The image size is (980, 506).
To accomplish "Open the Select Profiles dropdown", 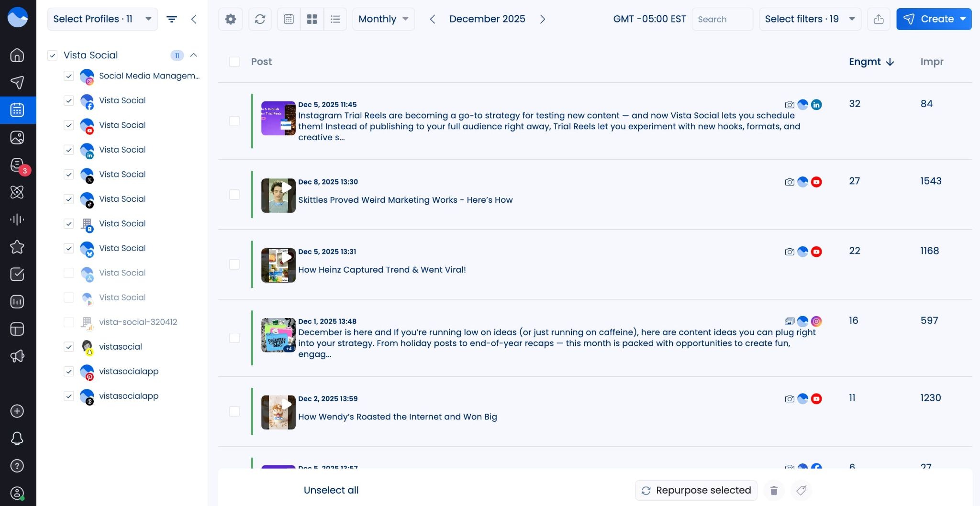I will pos(102,19).
